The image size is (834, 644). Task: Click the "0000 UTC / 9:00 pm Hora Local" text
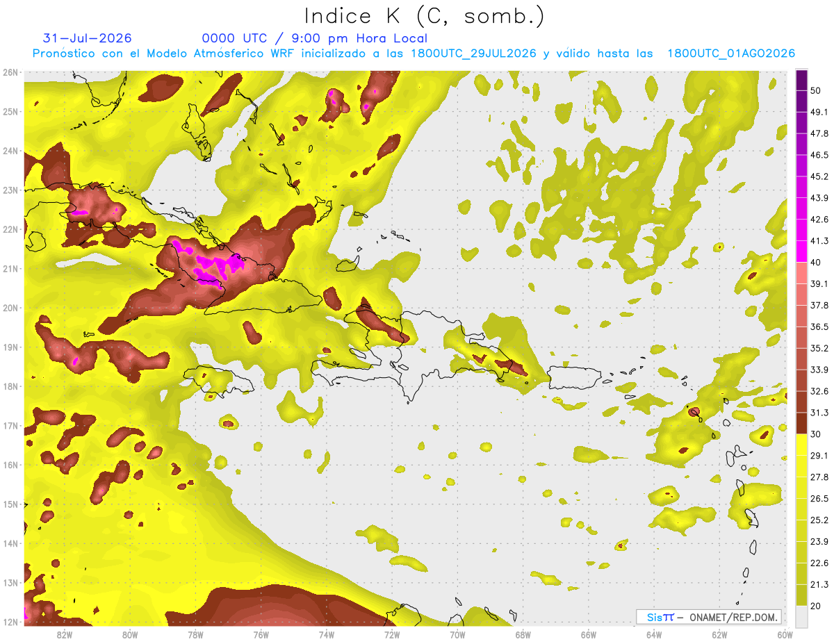(315, 38)
